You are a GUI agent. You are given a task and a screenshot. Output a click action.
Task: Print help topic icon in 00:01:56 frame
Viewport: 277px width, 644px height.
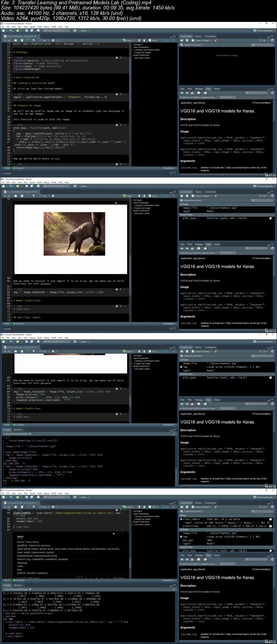pyautogui.click(x=199, y=93)
